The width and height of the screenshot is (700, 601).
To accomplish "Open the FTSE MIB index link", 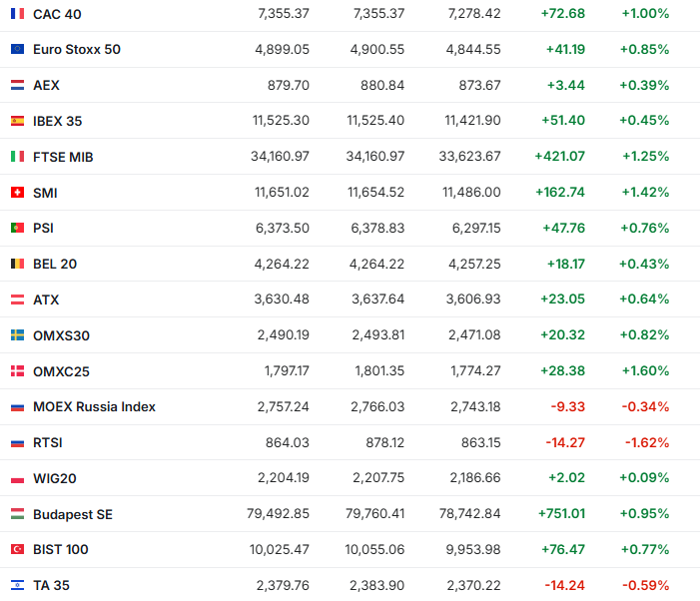I will [63, 157].
